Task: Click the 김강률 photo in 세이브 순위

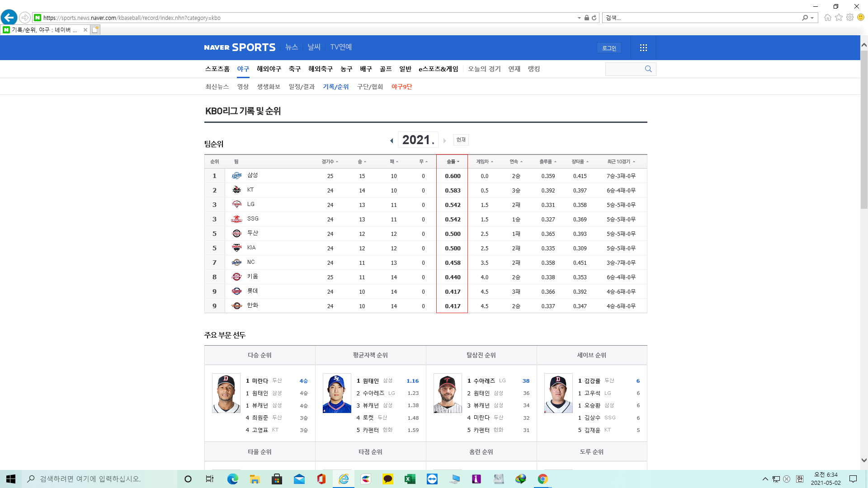Action: [x=558, y=393]
